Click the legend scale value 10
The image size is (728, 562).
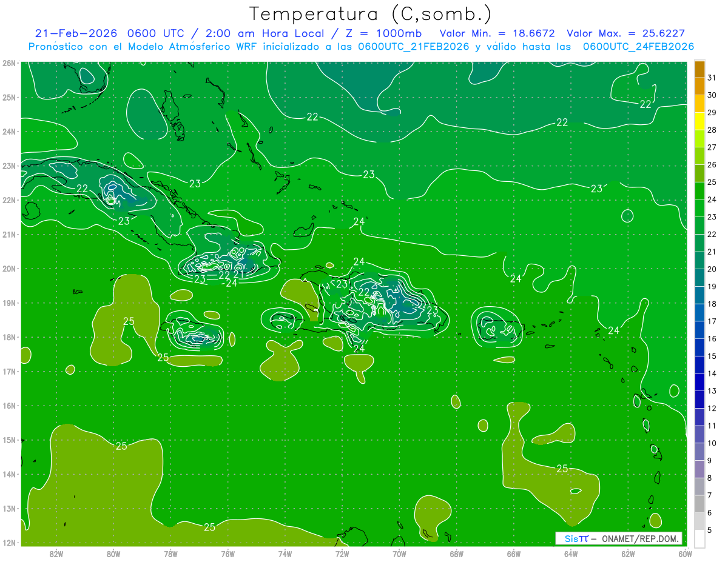coord(712,443)
